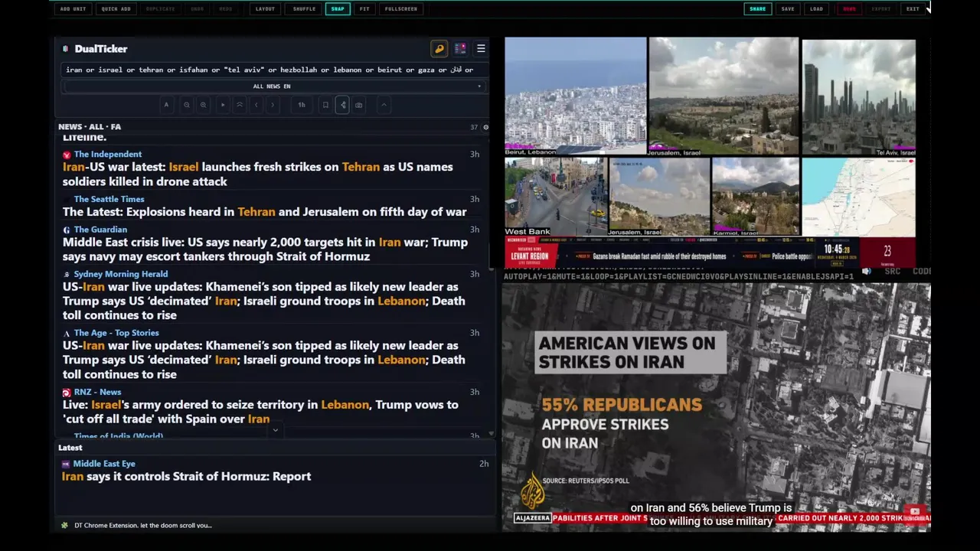Click the next arrow icon in ticker controls

point(273,105)
